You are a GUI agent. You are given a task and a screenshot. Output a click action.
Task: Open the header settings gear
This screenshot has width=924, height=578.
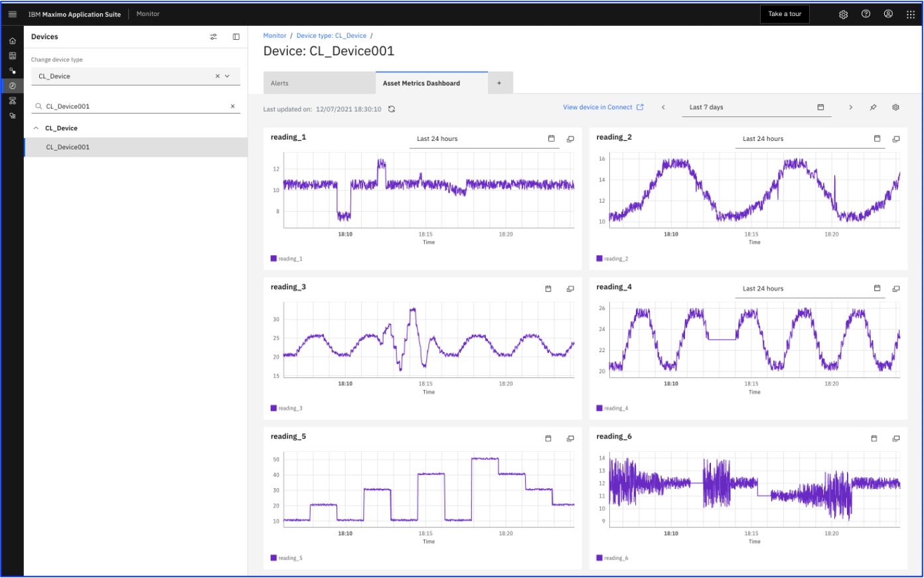coord(843,14)
